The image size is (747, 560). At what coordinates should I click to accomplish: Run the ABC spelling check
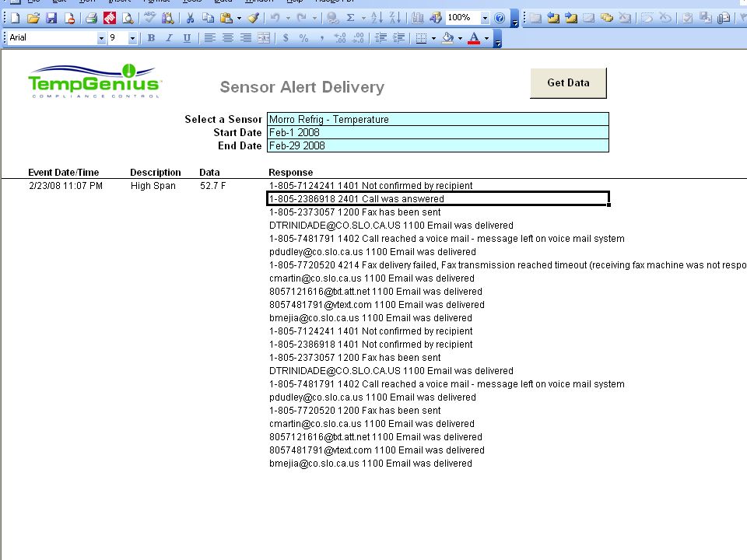click(149, 19)
